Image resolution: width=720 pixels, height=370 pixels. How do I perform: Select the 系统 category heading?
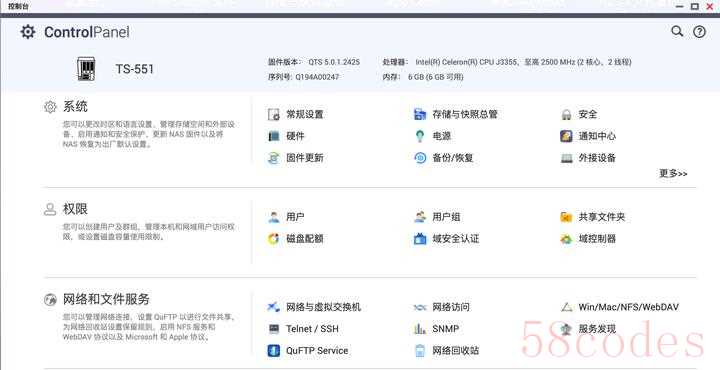coord(75,107)
